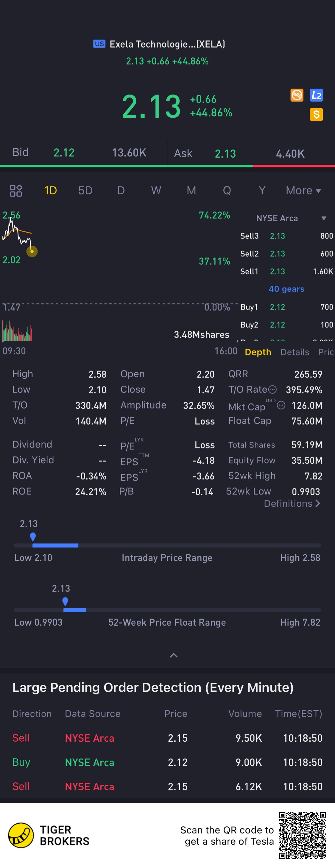
Task: Open the Definitions link
Action: coord(292,504)
